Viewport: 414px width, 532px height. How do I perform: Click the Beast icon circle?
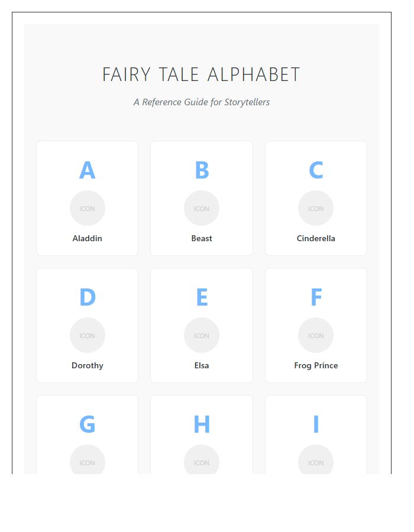point(202,208)
